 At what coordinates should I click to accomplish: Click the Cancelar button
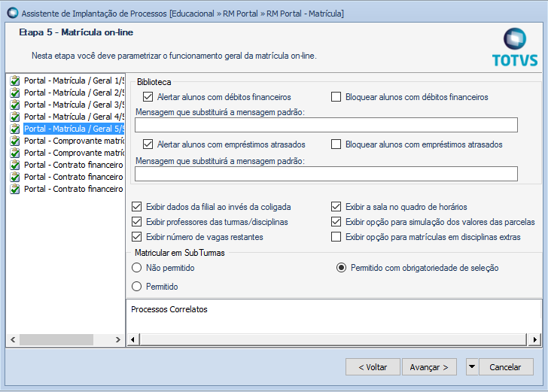[x=506, y=367]
